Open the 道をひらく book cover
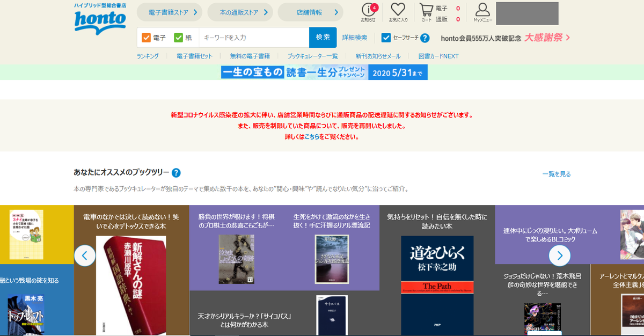 coord(437,286)
